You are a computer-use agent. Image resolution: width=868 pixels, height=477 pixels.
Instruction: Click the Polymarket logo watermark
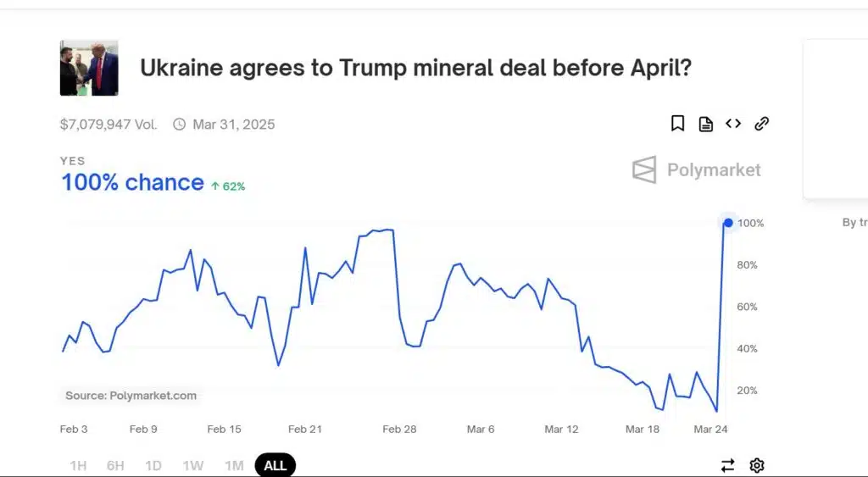coord(697,169)
